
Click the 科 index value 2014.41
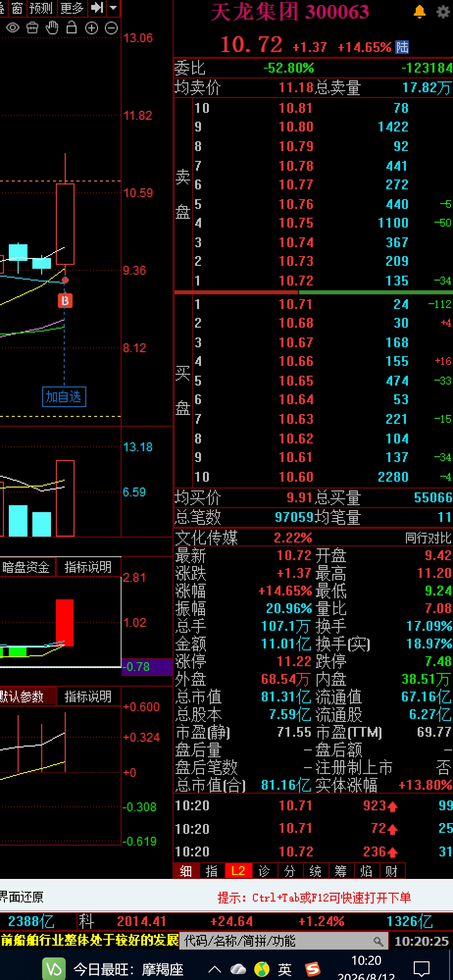click(142, 921)
